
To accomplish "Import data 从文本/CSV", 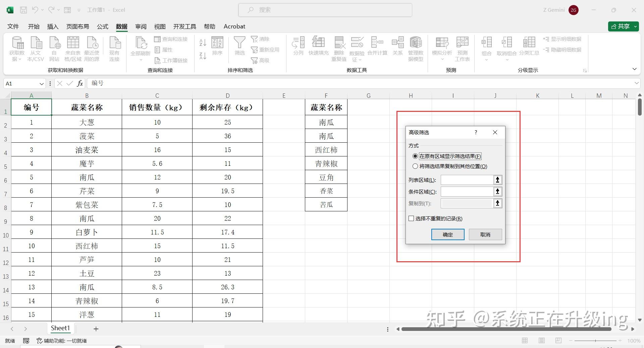I will 36,49.
